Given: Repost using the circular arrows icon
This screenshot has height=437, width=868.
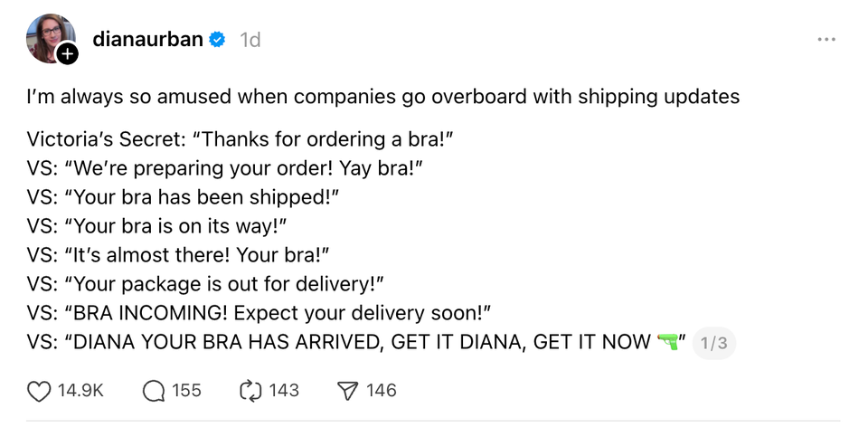Looking at the screenshot, I should click(250, 391).
